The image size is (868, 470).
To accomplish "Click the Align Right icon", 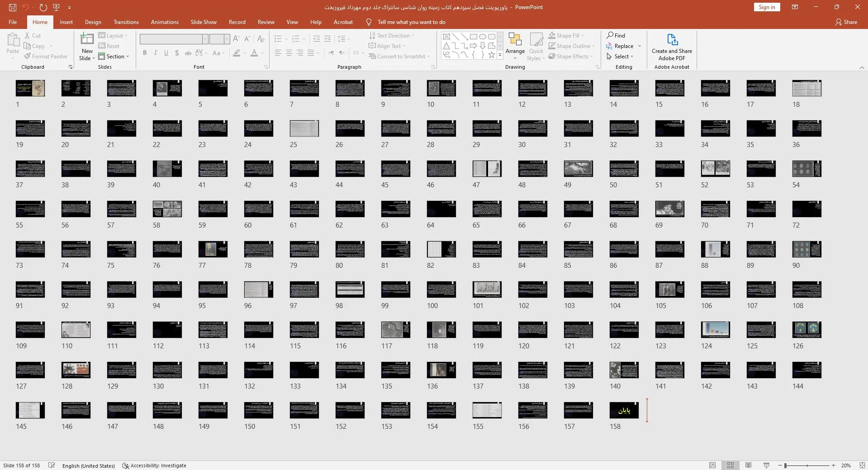I will pos(300,53).
